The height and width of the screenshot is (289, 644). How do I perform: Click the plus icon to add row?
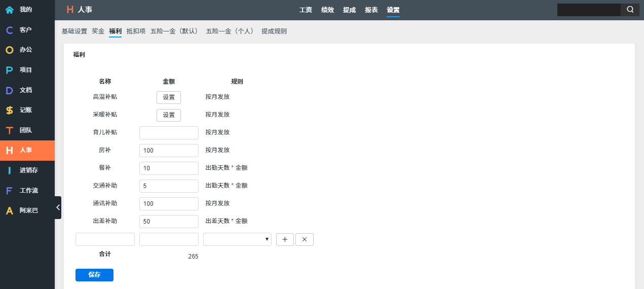click(285, 239)
